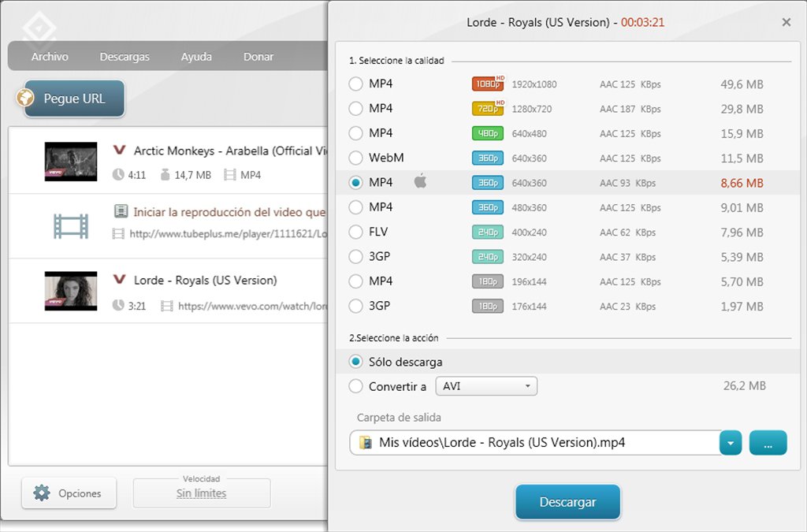
Task: Click the 360p badge in WebM row
Action: pos(488,158)
